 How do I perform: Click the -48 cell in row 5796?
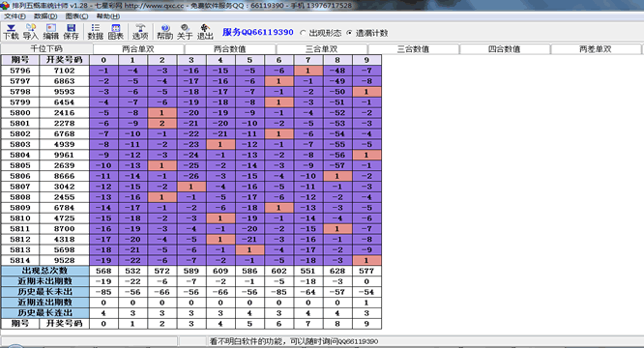[337, 71]
